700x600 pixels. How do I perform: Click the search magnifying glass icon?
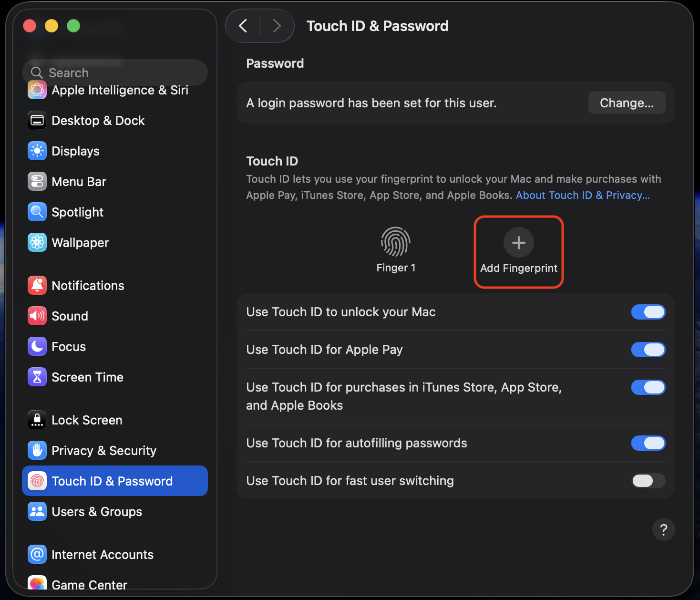tap(37, 72)
